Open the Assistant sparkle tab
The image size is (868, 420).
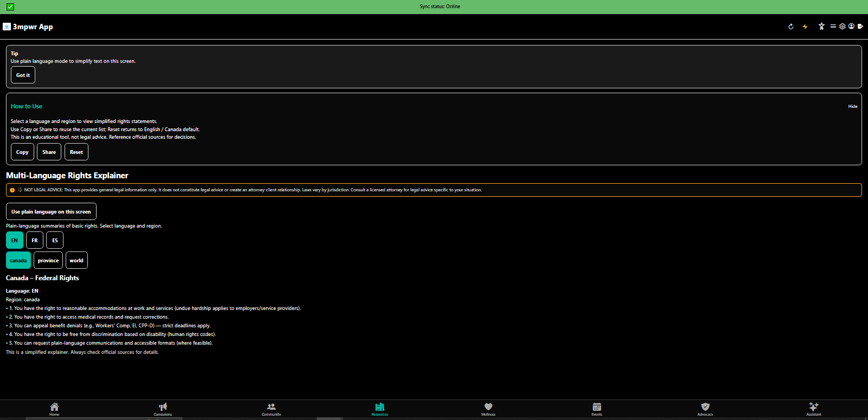point(813,409)
